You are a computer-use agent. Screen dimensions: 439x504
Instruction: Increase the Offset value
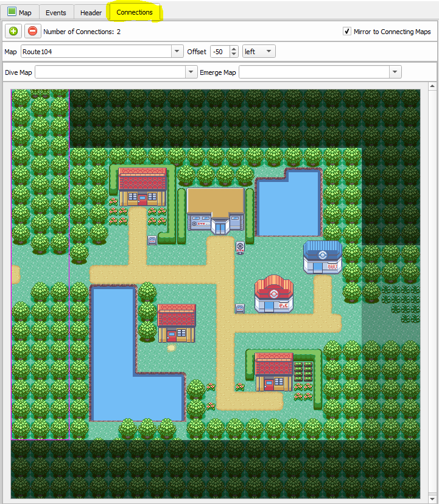[234, 49]
